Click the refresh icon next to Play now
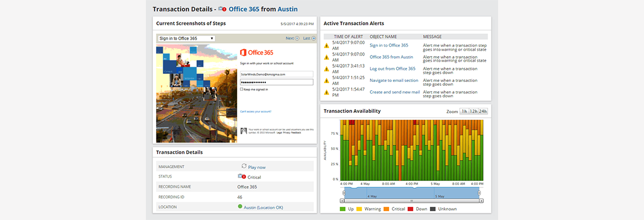The image size is (644, 220). click(x=244, y=166)
